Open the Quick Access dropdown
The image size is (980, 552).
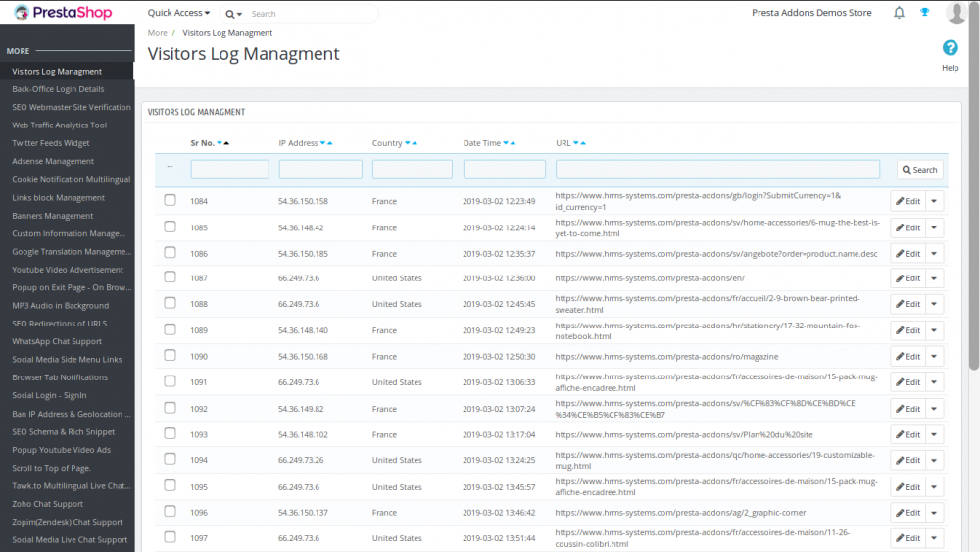point(178,13)
